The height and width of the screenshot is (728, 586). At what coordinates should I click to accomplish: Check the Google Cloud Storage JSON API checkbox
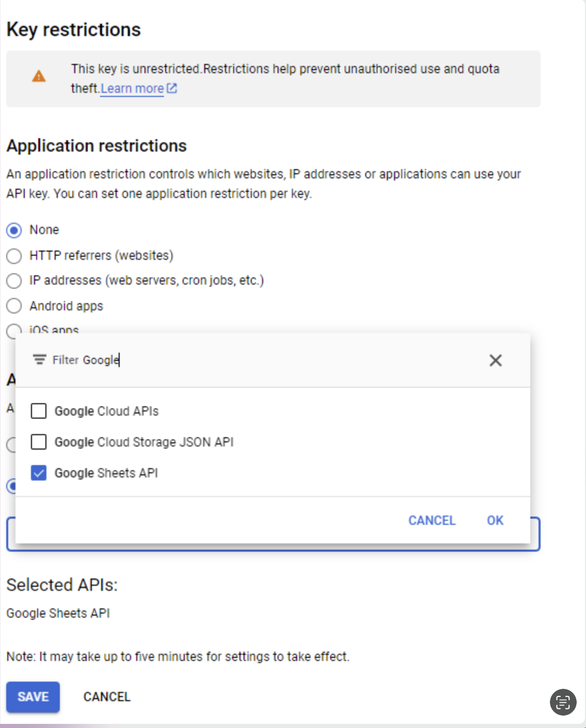[39, 442]
